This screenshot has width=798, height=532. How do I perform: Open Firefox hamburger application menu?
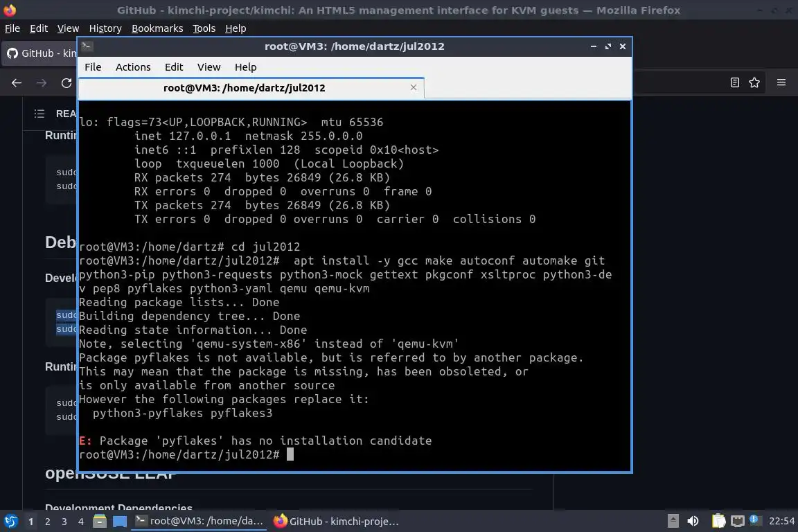click(x=781, y=82)
